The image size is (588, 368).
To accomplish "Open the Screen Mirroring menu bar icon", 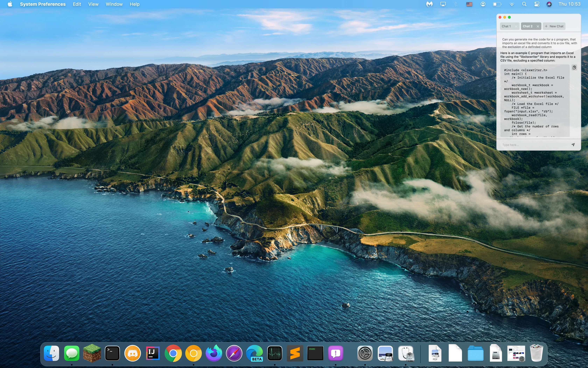I will click(443, 4).
